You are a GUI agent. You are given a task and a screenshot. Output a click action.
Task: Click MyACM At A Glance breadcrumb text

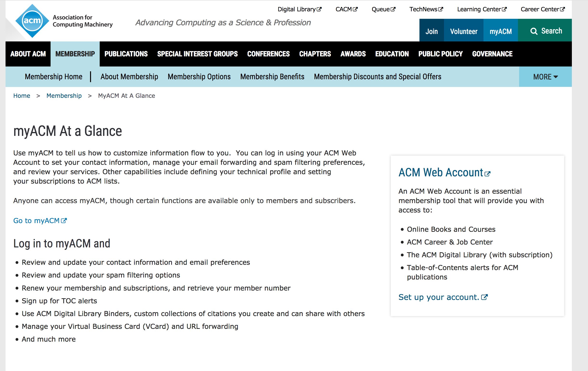point(126,96)
